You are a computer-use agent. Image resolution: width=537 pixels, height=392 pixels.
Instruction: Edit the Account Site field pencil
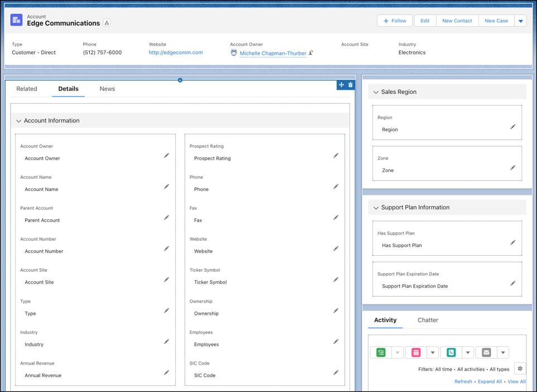click(x=166, y=280)
